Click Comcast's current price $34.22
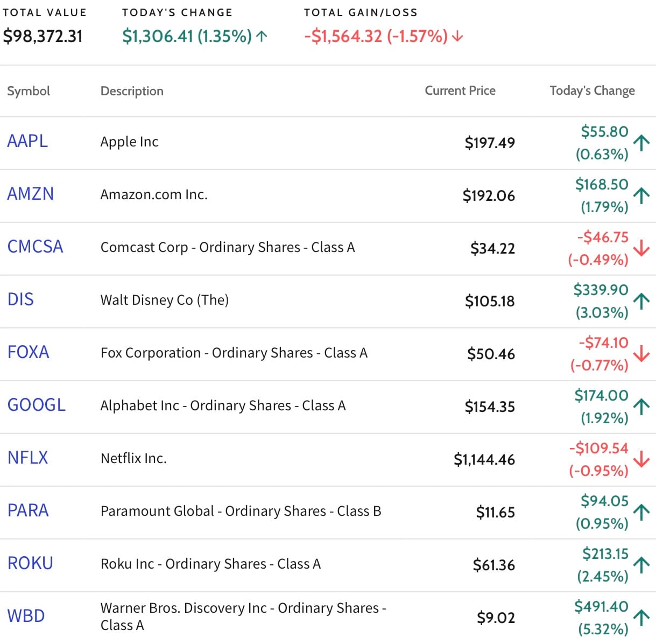 (492, 248)
